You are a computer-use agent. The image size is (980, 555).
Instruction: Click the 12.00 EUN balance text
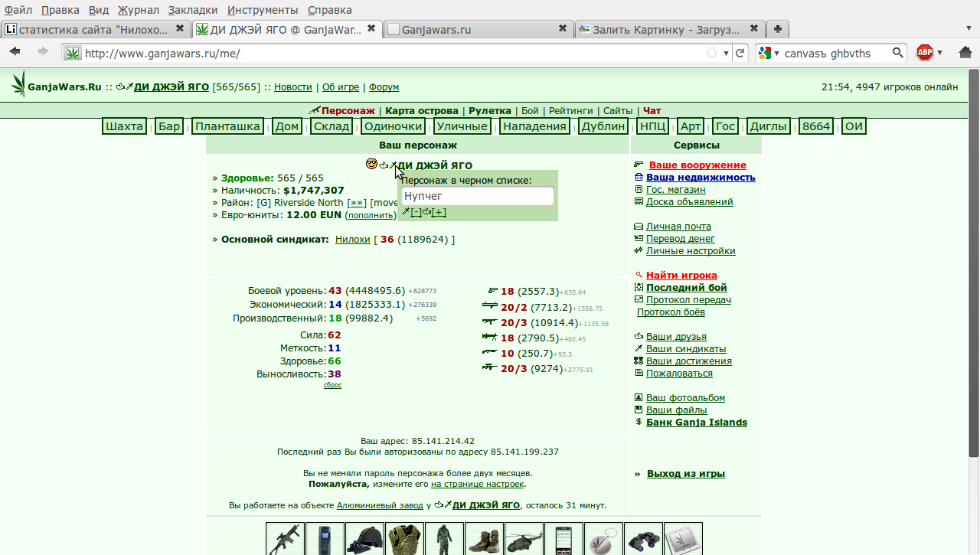click(314, 215)
